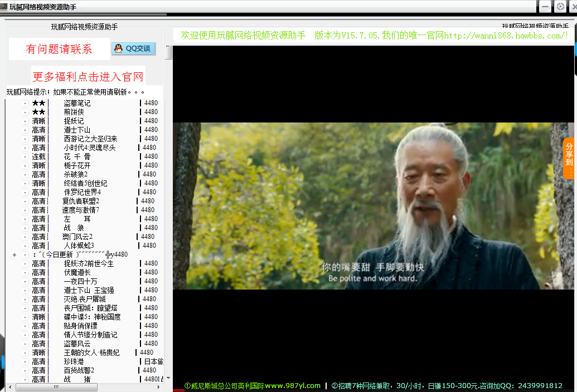Click the app icon in title bar
This screenshot has height=392, width=577.
coord(4,7)
